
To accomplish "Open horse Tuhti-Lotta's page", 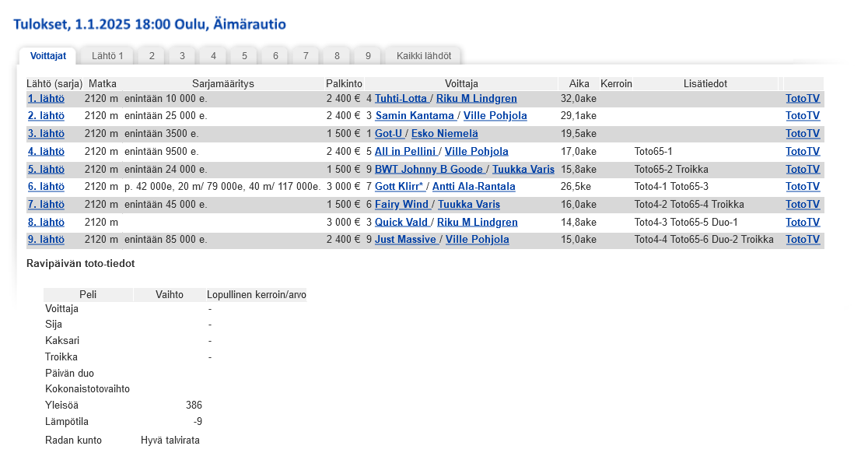I will coord(401,99).
